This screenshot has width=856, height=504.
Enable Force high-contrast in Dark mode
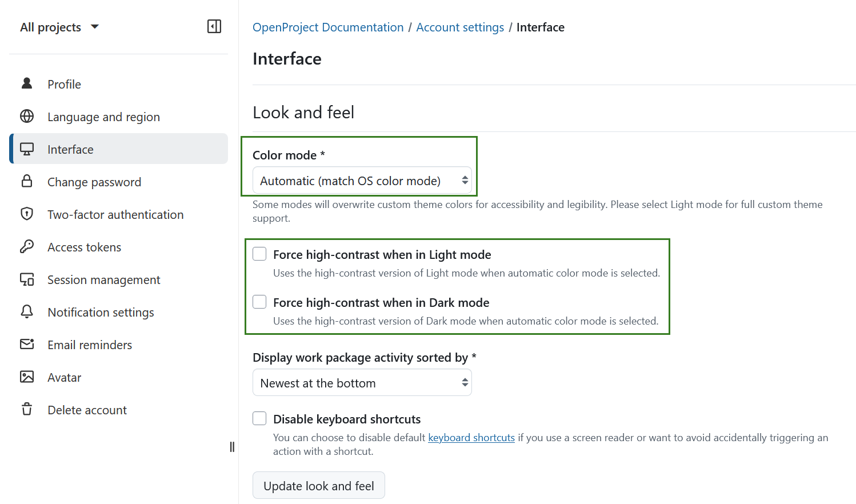(259, 302)
